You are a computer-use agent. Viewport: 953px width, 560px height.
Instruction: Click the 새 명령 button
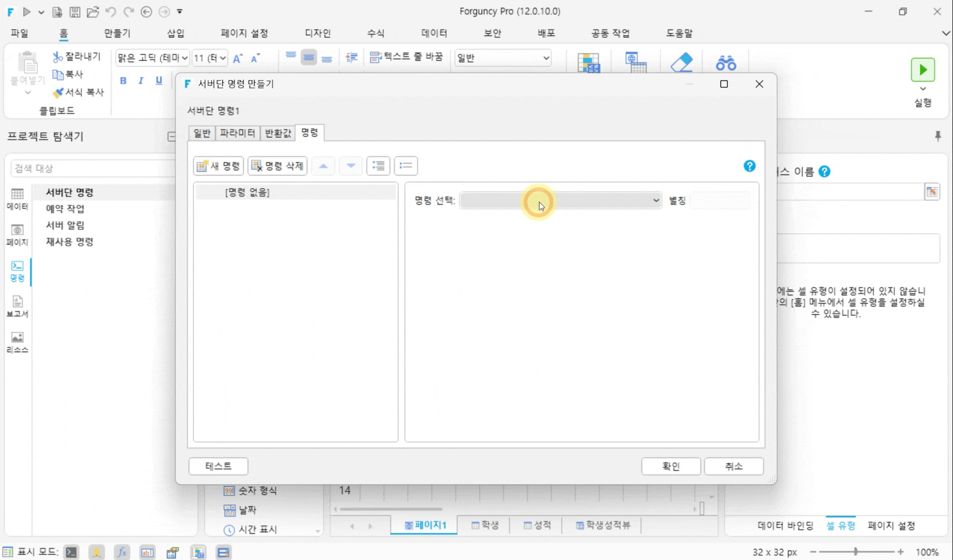218,166
